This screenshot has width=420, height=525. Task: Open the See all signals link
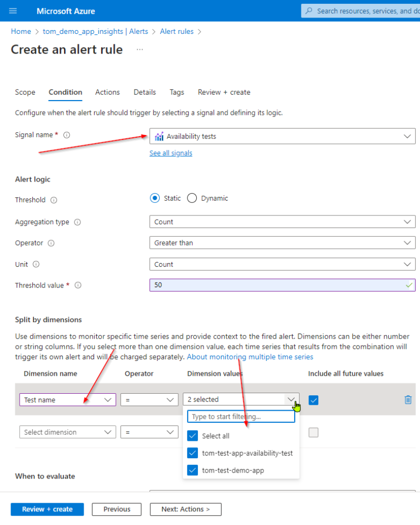(x=171, y=153)
